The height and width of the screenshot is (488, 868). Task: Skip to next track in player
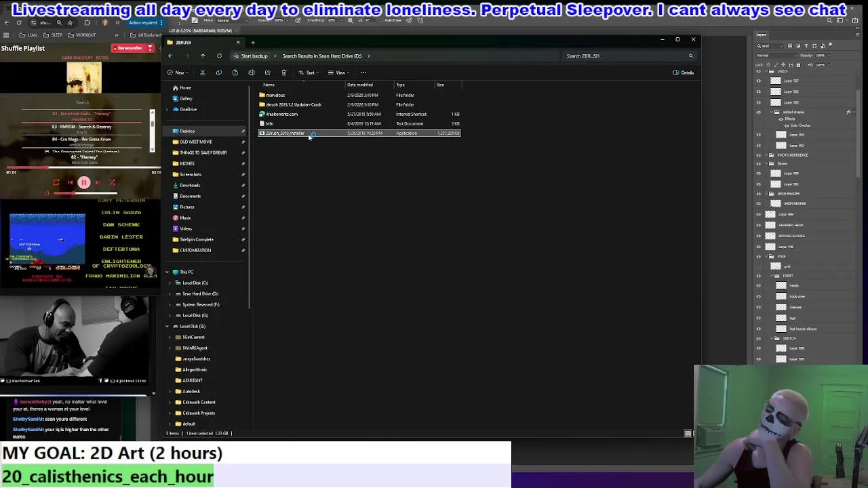[x=98, y=182]
